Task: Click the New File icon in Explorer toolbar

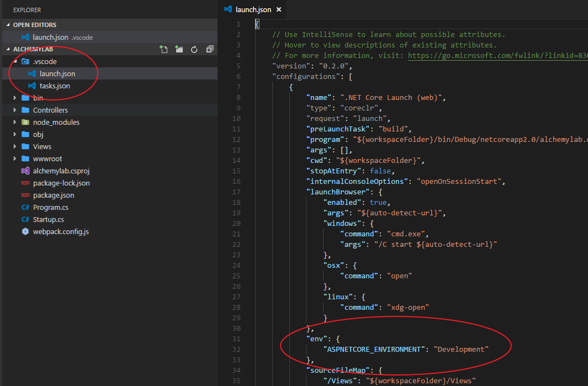Action: [x=163, y=49]
